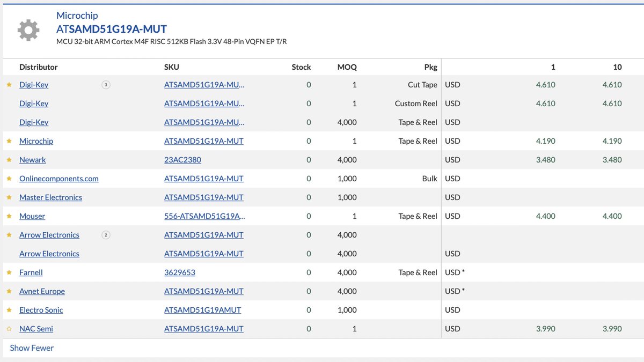Open the ATSAMD51G19A-MUT part title link

tap(112, 29)
